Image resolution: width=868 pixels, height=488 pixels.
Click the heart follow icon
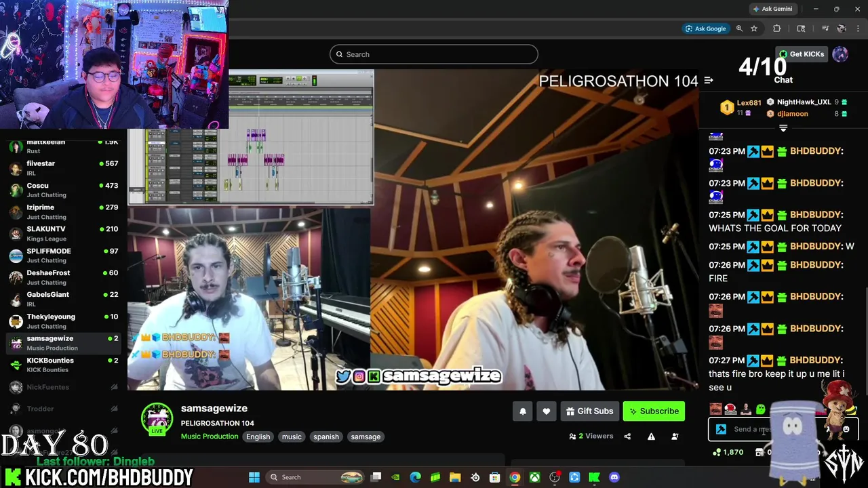[547, 411]
